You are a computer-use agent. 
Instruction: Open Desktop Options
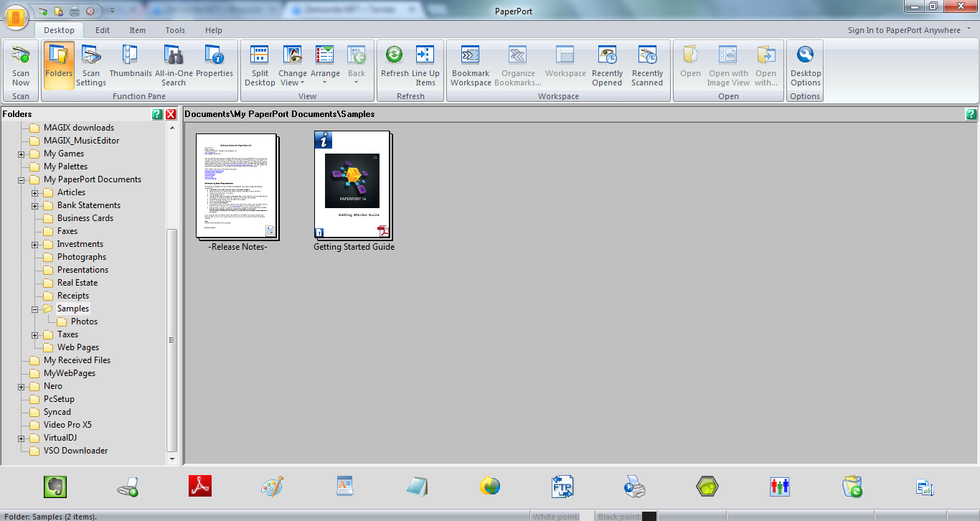tap(806, 65)
